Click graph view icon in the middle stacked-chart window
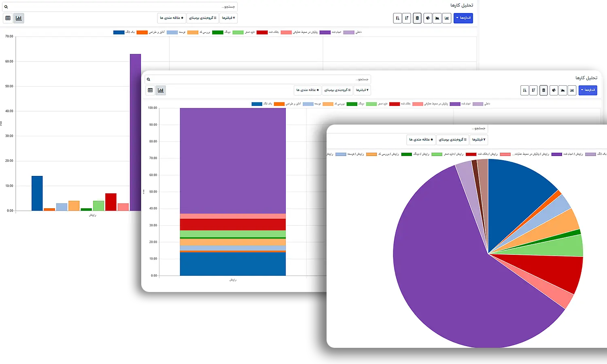 161,90
